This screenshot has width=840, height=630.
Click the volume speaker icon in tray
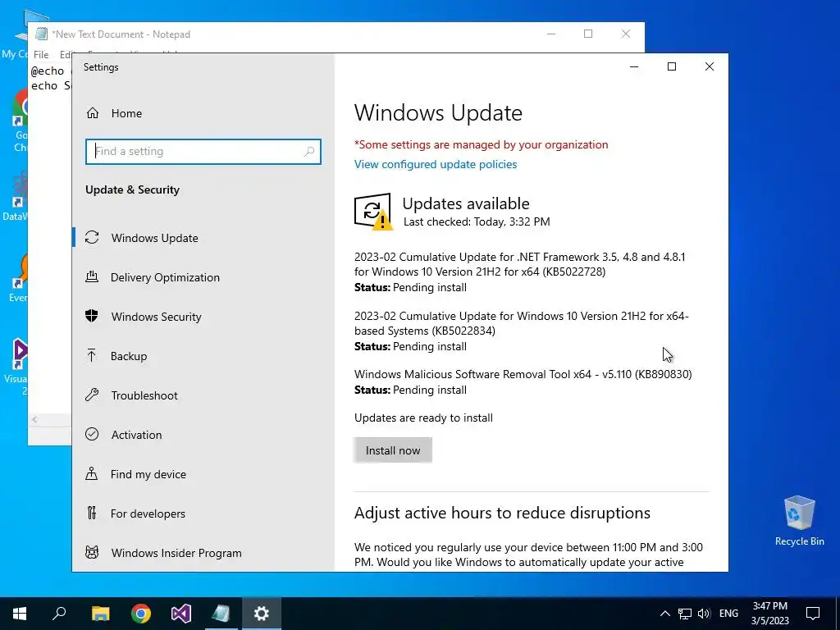point(704,614)
